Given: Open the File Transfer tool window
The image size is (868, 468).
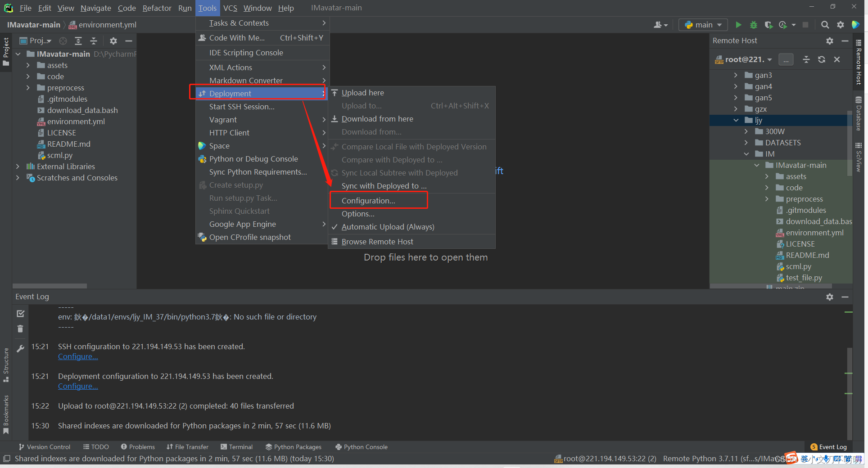Looking at the screenshot, I should point(187,447).
